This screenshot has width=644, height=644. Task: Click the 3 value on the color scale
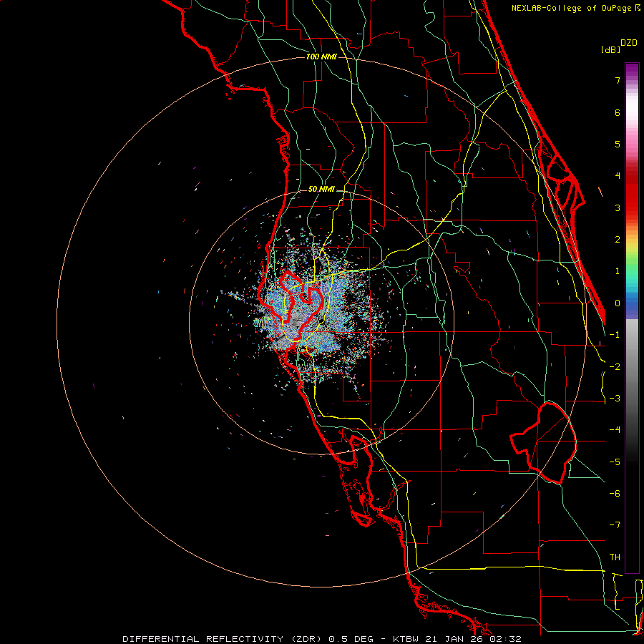tap(618, 208)
